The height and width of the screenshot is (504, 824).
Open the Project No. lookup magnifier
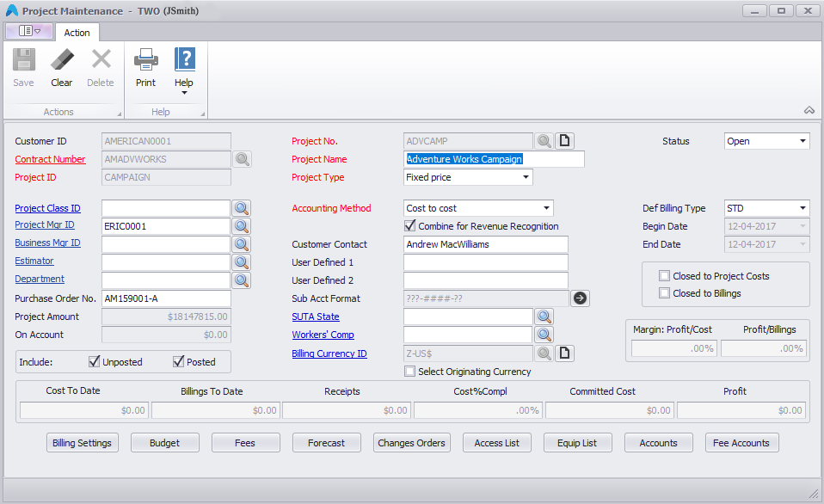point(544,141)
